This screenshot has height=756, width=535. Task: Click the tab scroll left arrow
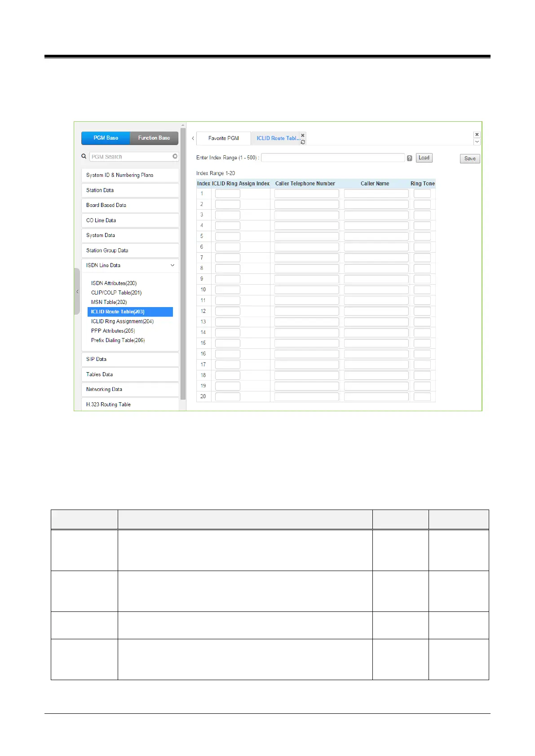(193, 138)
